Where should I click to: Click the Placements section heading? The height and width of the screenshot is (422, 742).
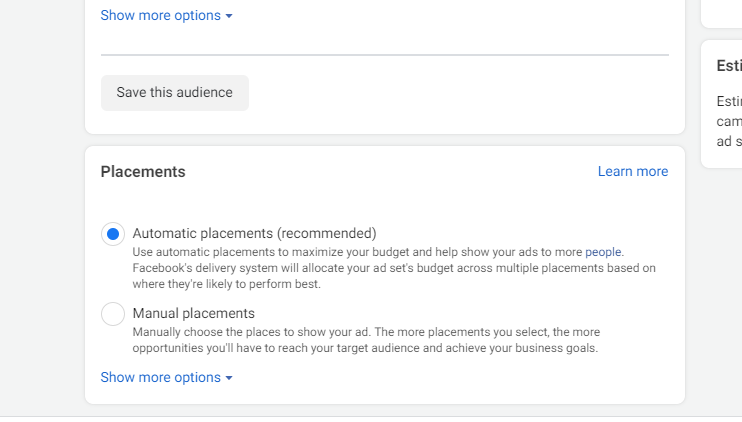click(143, 172)
